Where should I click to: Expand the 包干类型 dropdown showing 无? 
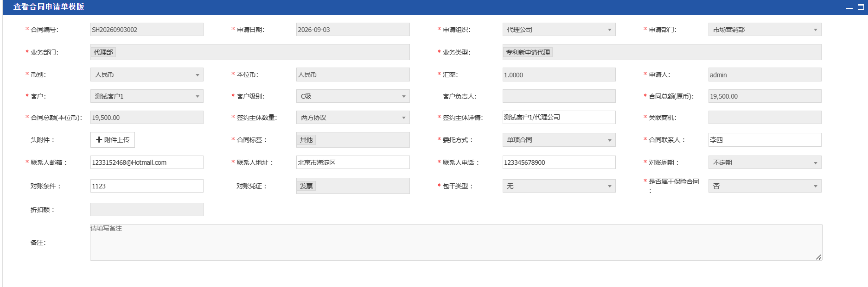[559, 186]
